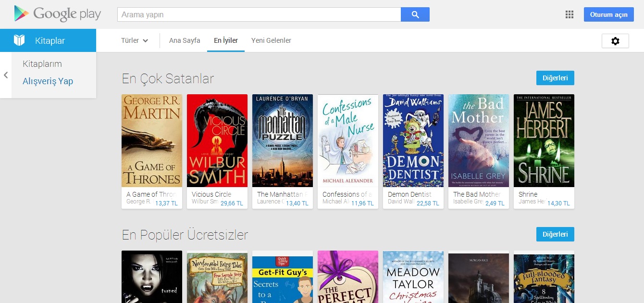Click the truncated 'A Game of Thron' title
This screenshot has height=303, width=644.
151,194
